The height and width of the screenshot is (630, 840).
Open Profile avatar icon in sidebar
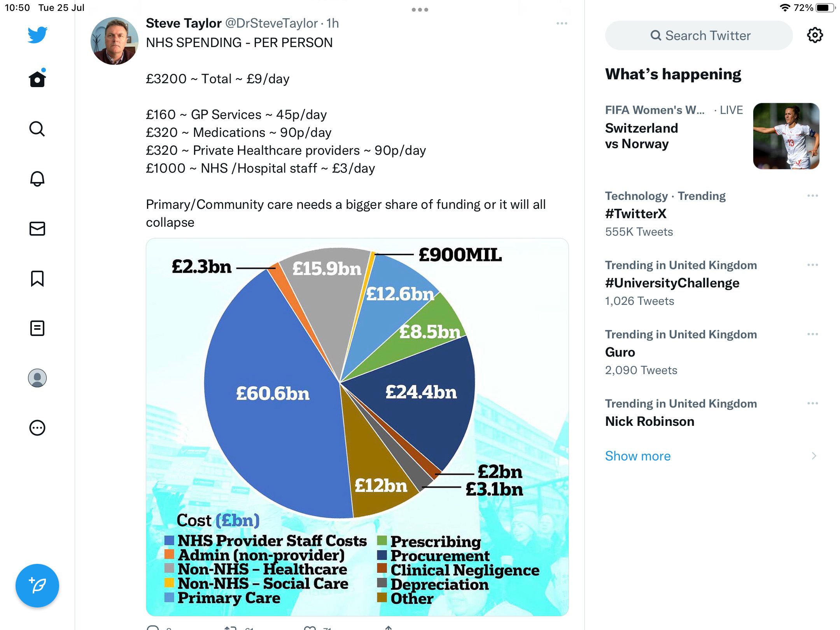click(37, 378)
